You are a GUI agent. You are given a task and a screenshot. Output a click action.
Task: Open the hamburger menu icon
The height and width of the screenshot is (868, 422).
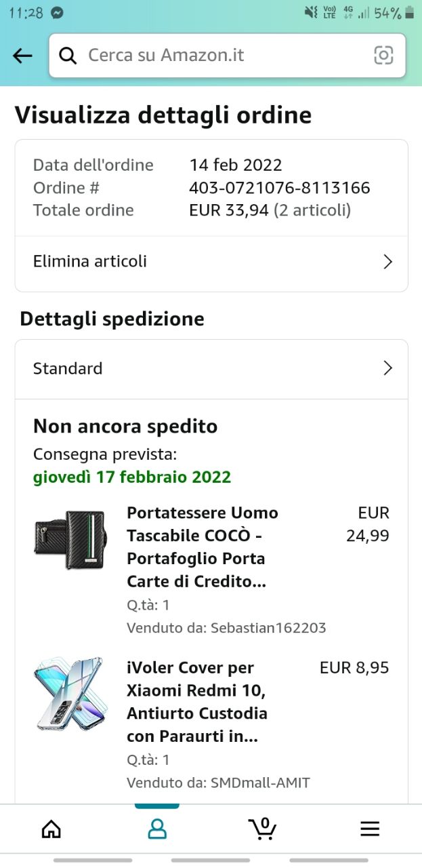click(x=369, y=829)
